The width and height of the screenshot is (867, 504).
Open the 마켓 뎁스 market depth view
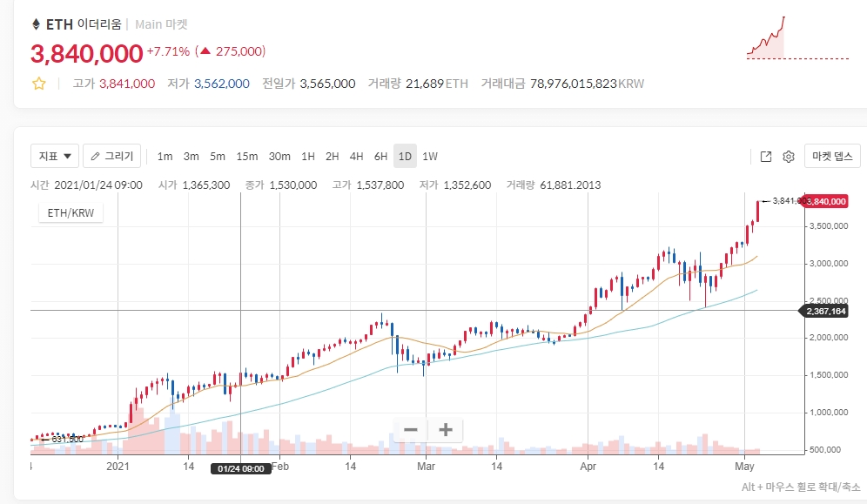(832, 157)
